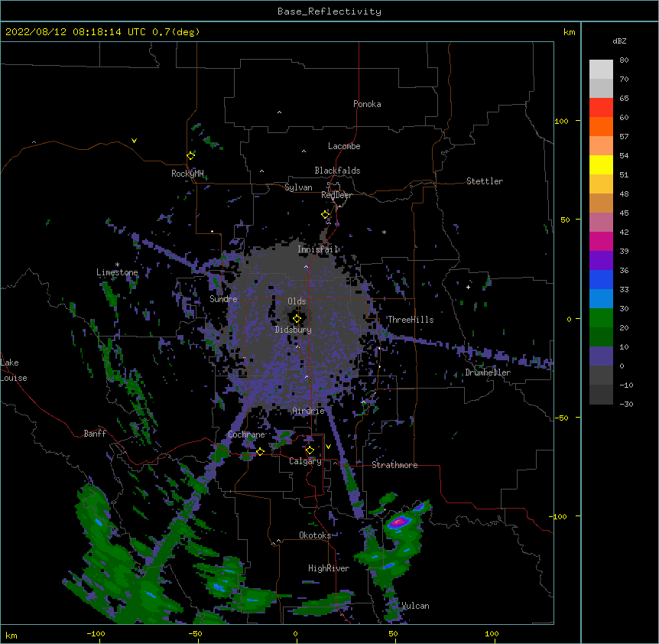Click the Cochrane label

point(246,434)
